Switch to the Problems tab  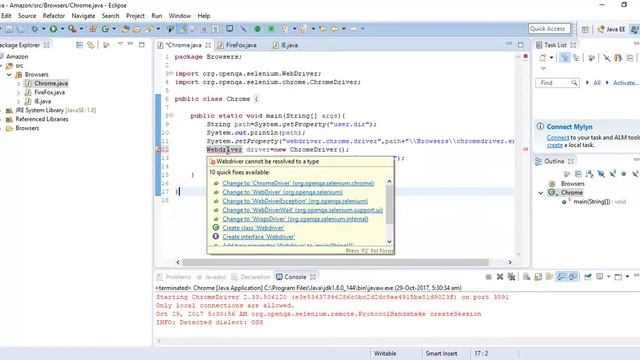tap(174, 277)
